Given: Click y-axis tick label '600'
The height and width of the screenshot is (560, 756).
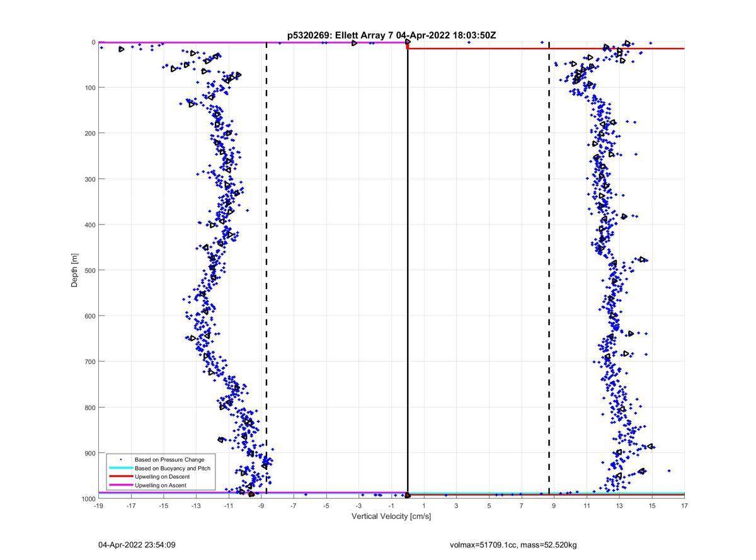Looking at the screenshot, I should 89,316.
